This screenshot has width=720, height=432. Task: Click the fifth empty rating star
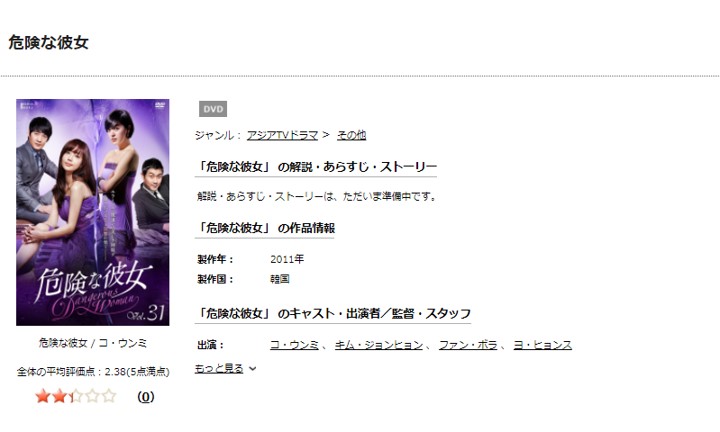click(109, 396)
